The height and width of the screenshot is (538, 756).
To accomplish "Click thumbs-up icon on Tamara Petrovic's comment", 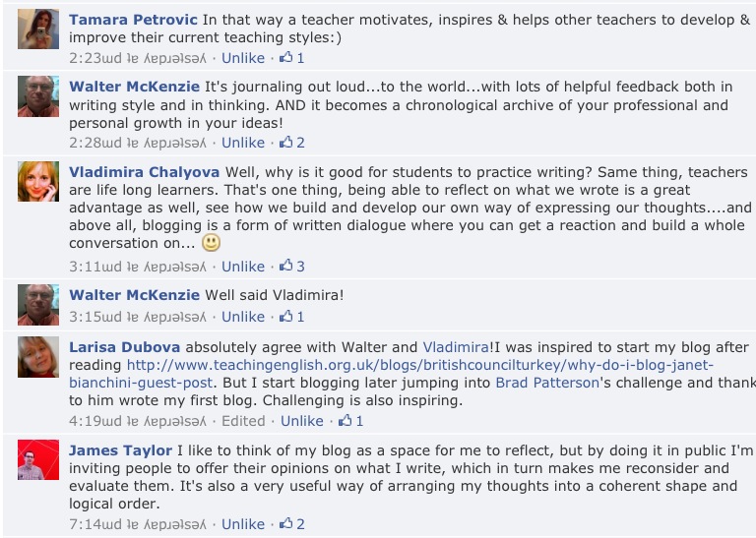I will (x=285, y=57).
